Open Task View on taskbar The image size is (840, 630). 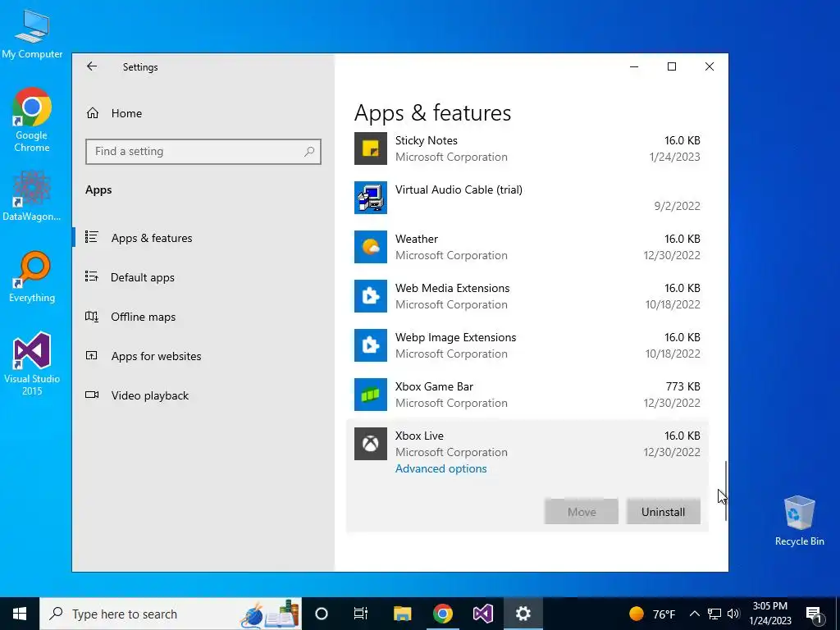click(x=361, y=614)
